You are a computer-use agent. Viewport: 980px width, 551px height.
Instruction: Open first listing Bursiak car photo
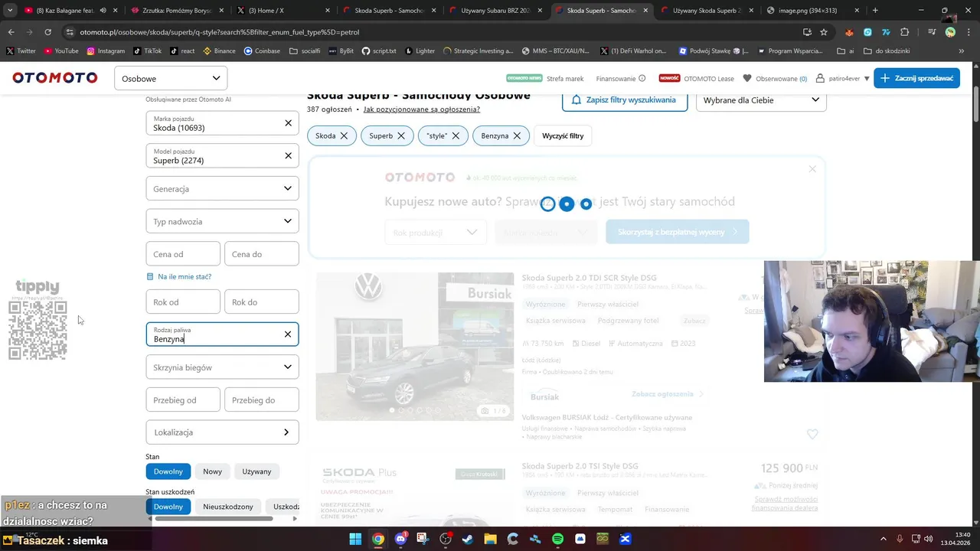(415, 347)
